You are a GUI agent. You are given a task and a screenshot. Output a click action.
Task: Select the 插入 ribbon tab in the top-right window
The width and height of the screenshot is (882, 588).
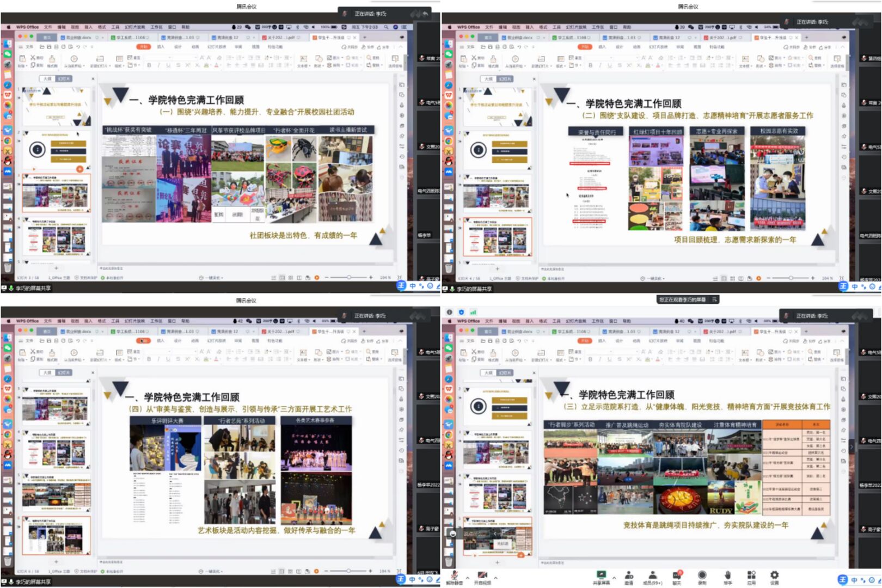602,47
